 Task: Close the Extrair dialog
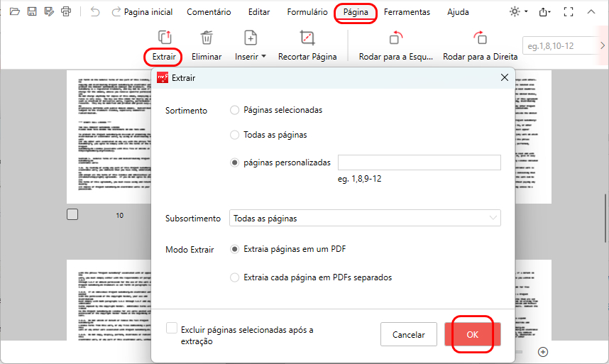pyautogui.click(x=505, y=77)
